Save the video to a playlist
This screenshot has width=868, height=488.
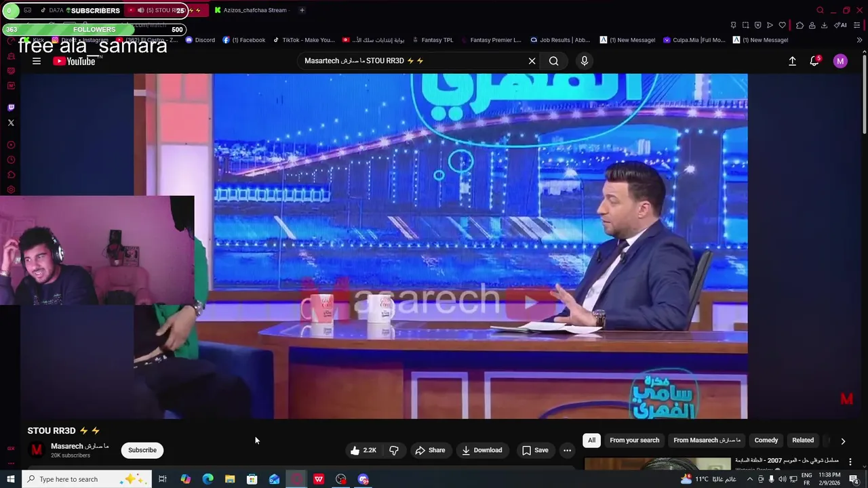[x=535, y=450]
